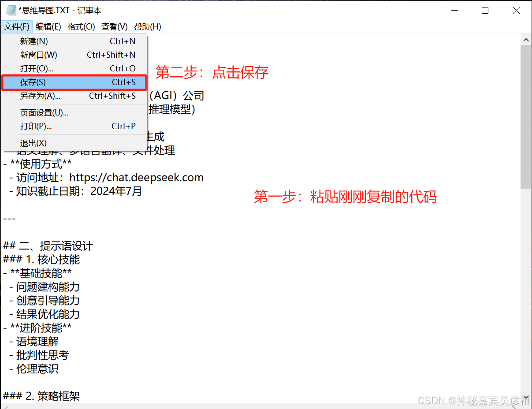Click the heading '### 2. 策略框架'
The width and height of the screenshot is (532, 409).
[41, 396]
